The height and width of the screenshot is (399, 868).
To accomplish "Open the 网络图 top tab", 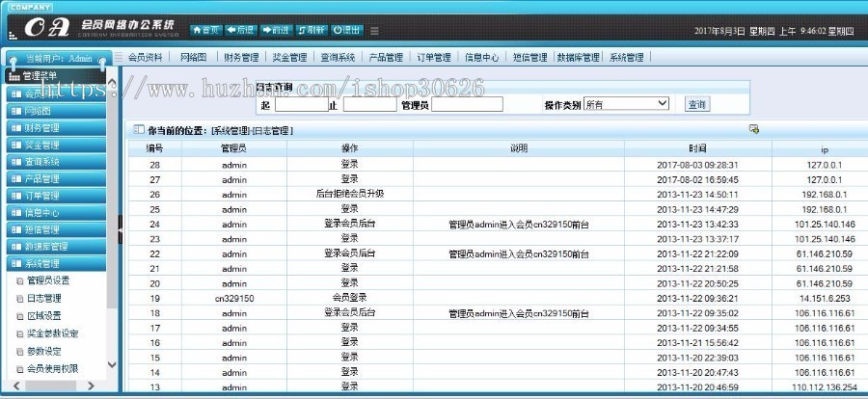I will coord(193,57).
